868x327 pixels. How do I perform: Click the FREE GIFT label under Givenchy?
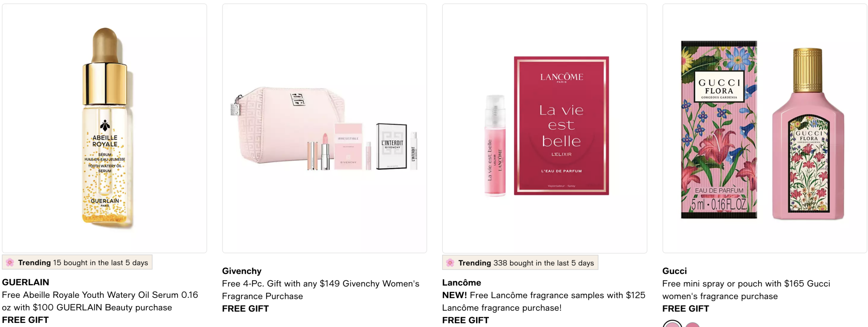pyautogui.click(x=245, y=309)
